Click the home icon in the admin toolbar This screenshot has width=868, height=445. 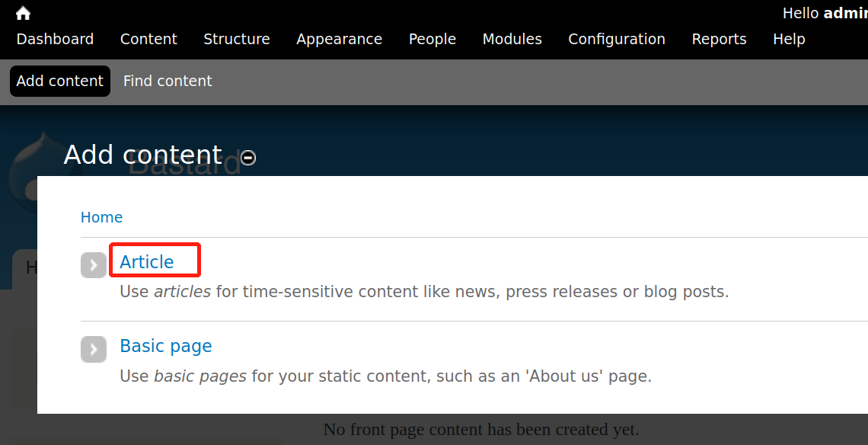click(x=23, y=13)
